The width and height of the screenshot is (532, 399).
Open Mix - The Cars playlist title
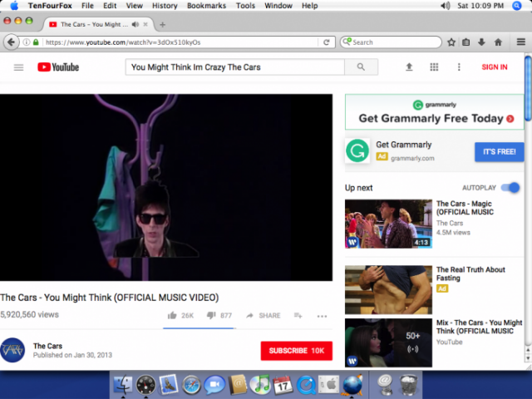pyautogui.click(x=479, y=327)
